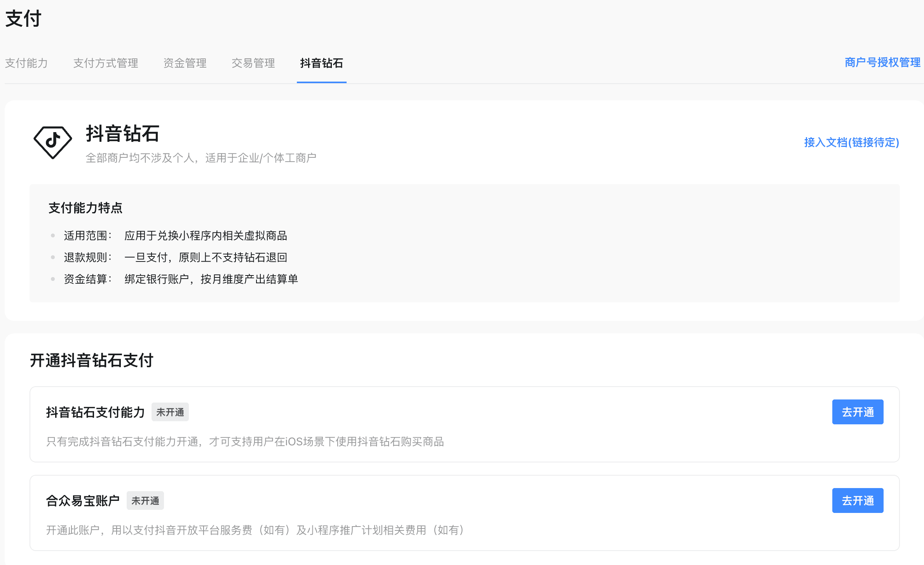The image size is (924, 565).
Task: Click the 合众易宝账户 card title
Action: point(83,501)
